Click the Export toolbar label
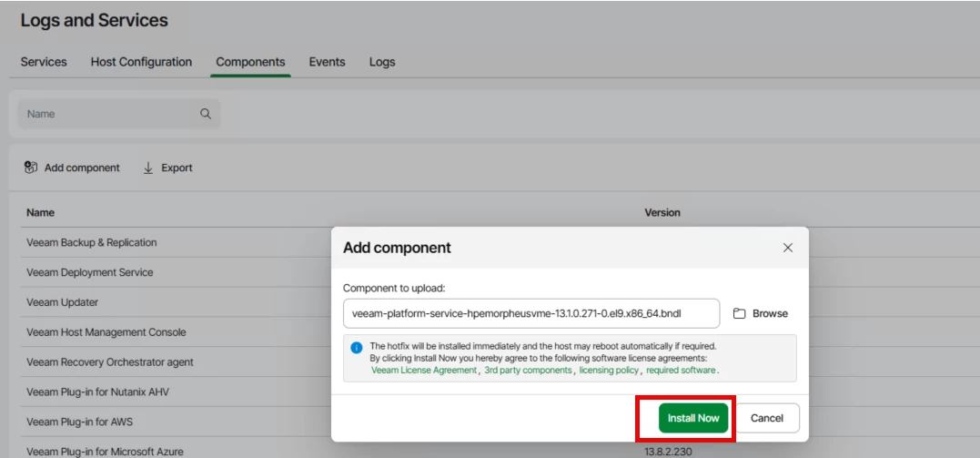 pos(177,168)
